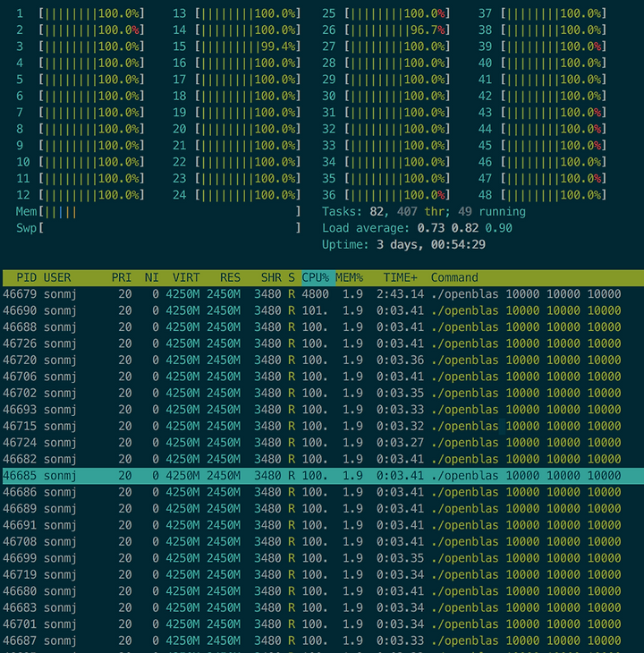Select process row with PID 46680
This screenshot has width=644, height=653.
[322, 591]
